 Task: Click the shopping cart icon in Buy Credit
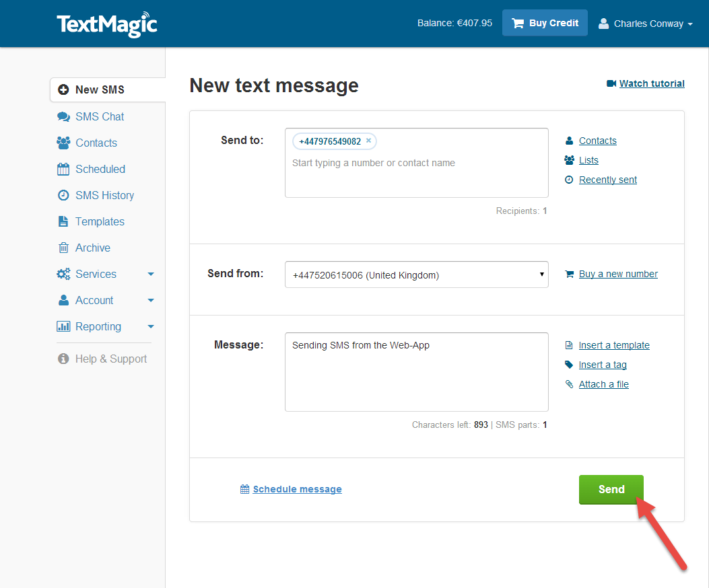click(518, 23)
